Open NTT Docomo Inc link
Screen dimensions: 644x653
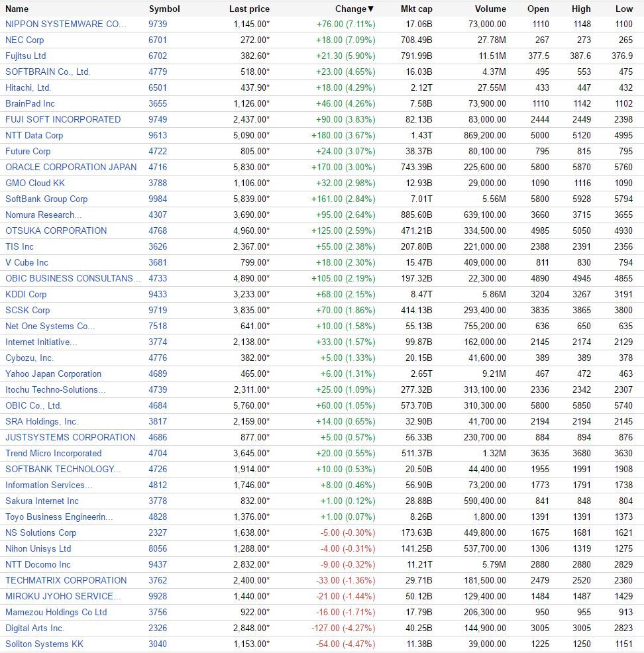point(38,564)
